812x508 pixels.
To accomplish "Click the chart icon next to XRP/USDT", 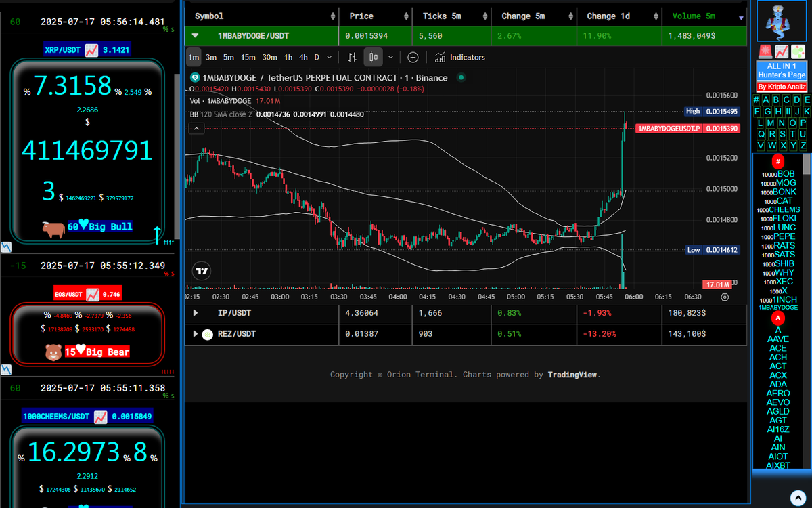I will pyautogui.click(x=92, y=49).
